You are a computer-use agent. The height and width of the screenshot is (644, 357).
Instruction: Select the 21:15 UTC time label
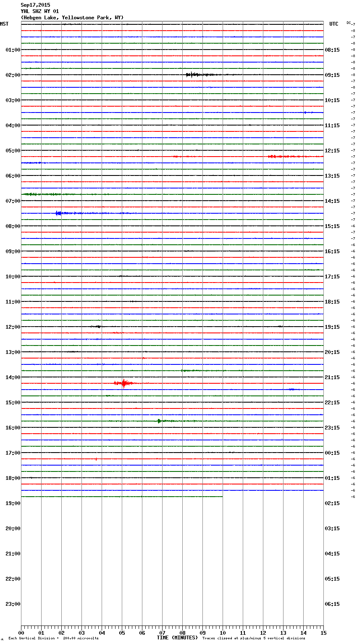[332, 377]
